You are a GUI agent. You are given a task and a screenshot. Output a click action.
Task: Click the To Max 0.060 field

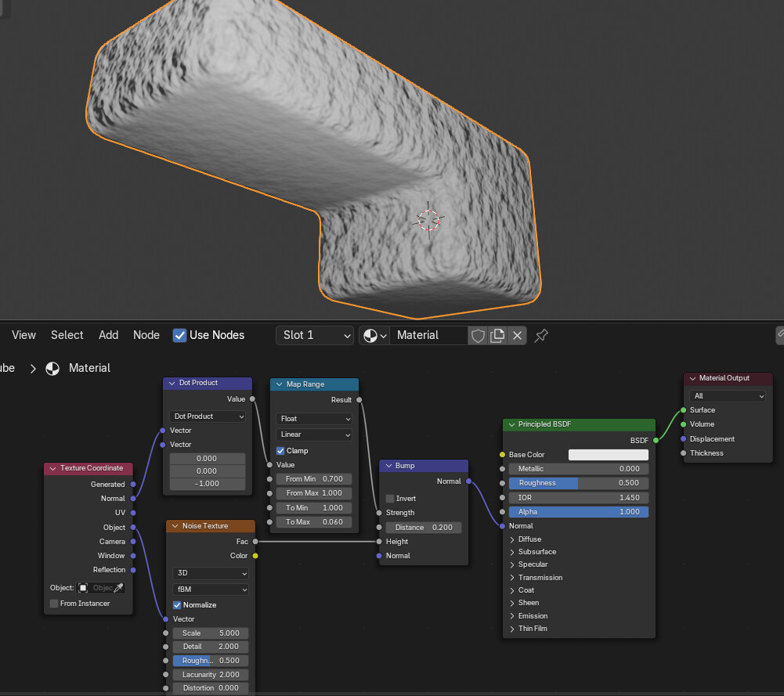tap(314, 522)
